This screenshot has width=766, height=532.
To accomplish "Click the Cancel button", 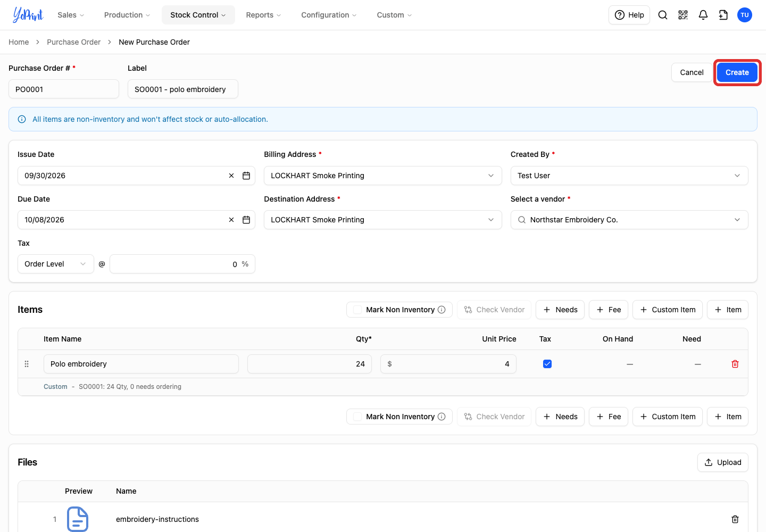I will [692, 72].
